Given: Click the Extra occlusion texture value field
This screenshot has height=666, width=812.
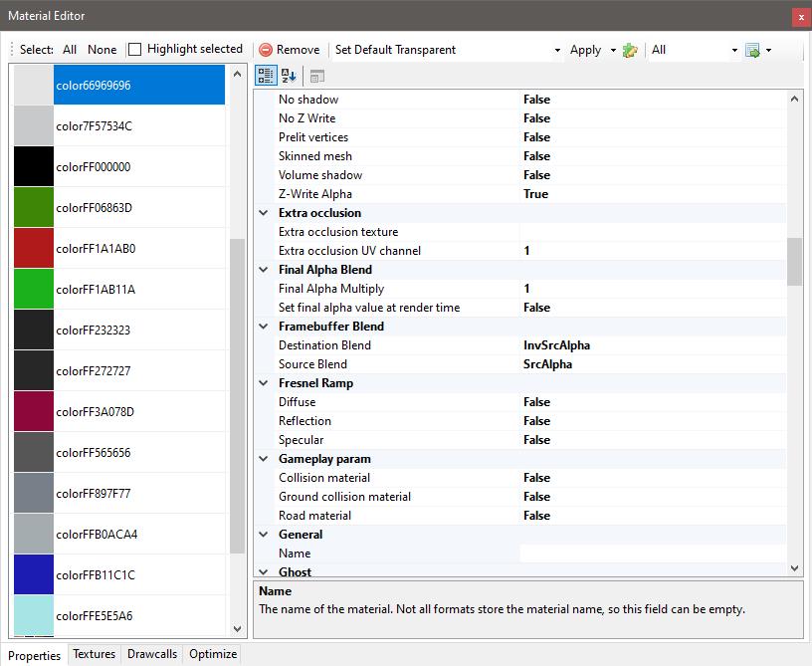Looking at the screenshot, I should coord(653,232).
